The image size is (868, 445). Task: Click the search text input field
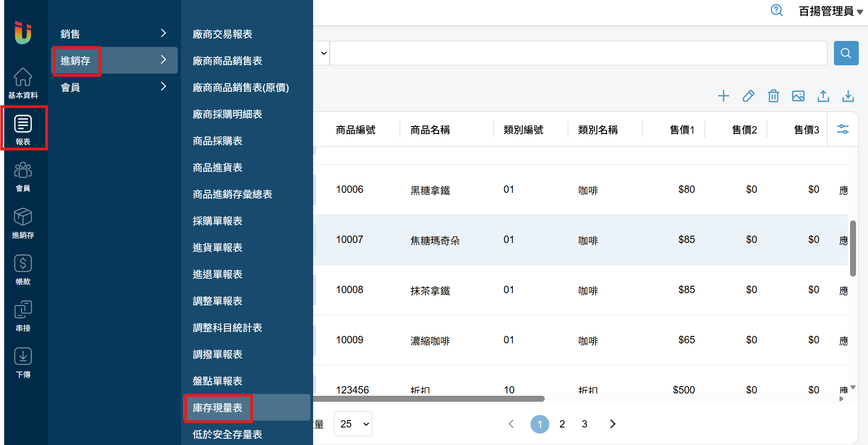[578, 53]
